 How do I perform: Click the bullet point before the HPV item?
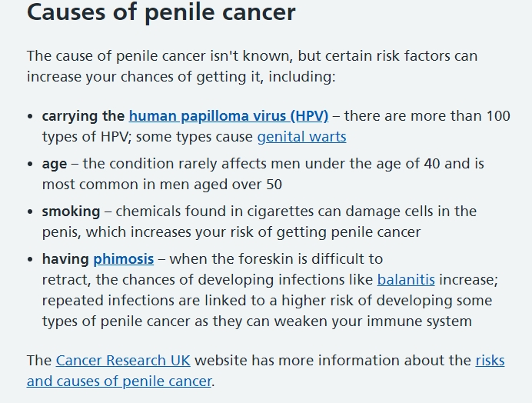coord(30,116)
